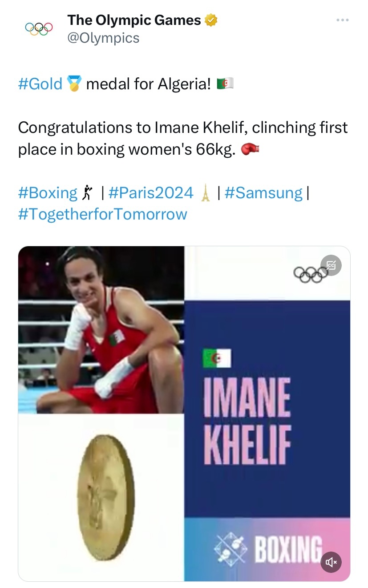Click the @Olympics handle
The width and height of the screenshot is (368, 588).
[103, 38]
